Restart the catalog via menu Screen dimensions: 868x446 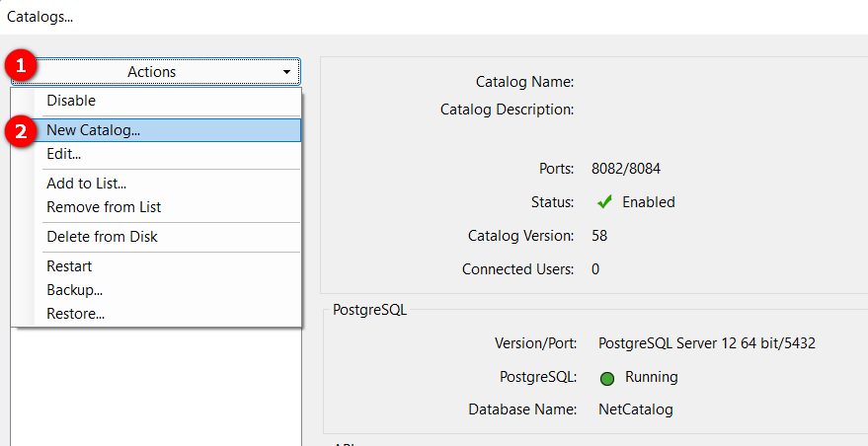pyautogui.click(x=69, y=266)
